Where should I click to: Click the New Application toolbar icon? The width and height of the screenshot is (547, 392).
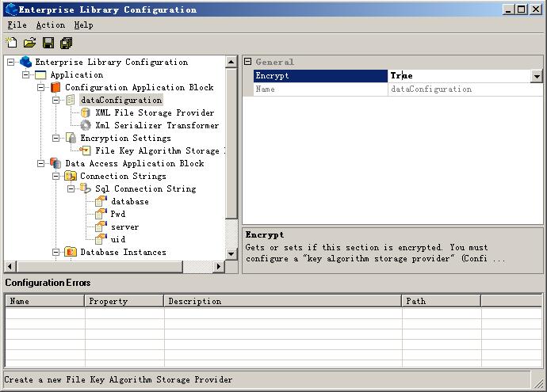point(11,43)
